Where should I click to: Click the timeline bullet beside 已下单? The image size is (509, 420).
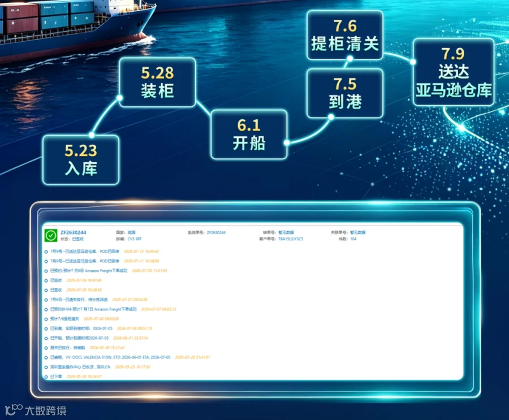(46, 377)
